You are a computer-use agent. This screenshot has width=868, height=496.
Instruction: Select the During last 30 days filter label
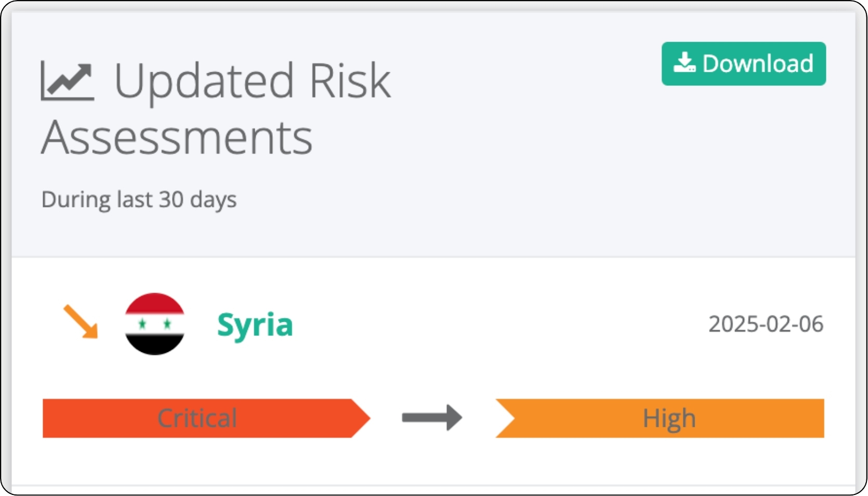pyautogui.click(x=139, y=199)
